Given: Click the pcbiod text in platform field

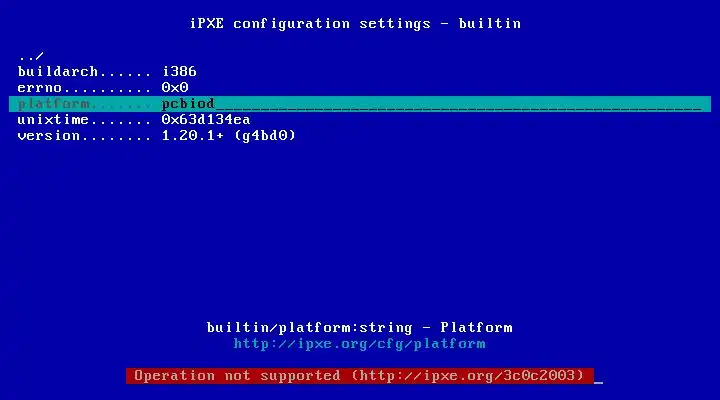Looking at the screenshot, I should tap(188, 104).
